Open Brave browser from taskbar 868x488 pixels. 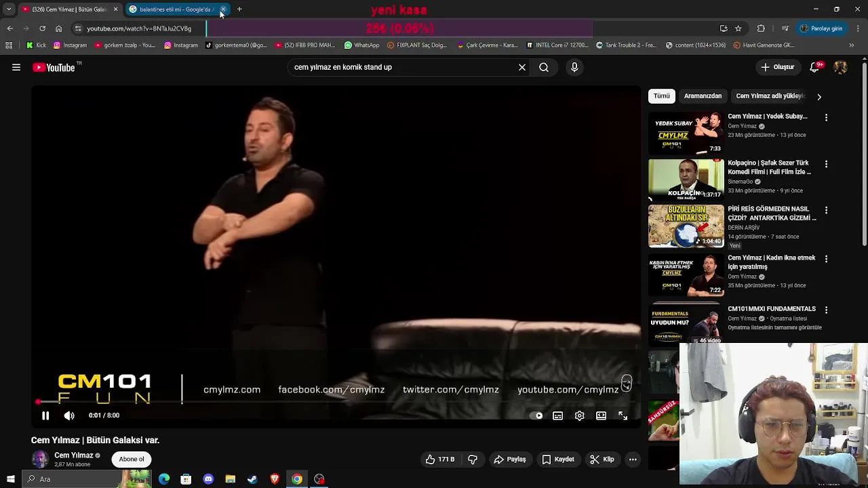[x=275, y=479]
